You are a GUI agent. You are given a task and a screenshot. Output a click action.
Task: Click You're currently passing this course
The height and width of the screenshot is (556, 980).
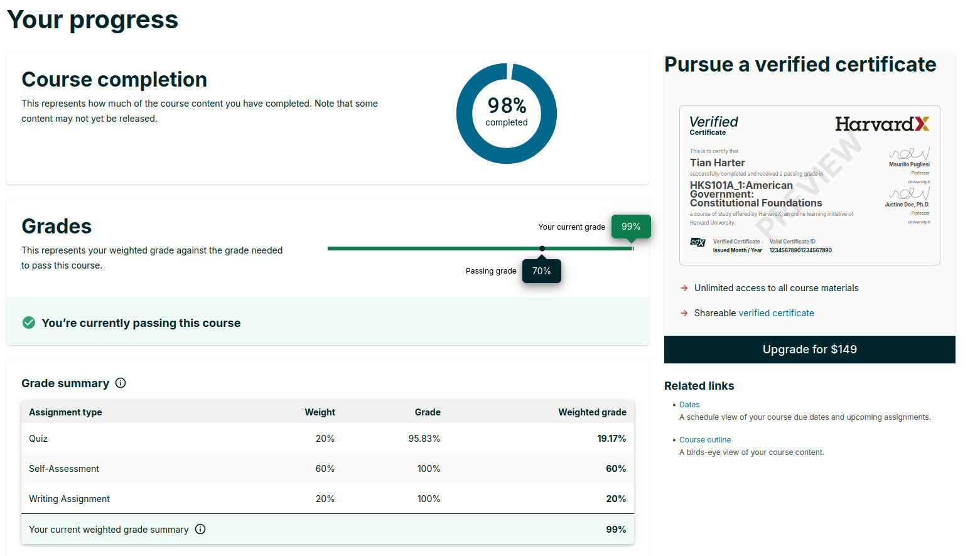click(x=141, y=323)
